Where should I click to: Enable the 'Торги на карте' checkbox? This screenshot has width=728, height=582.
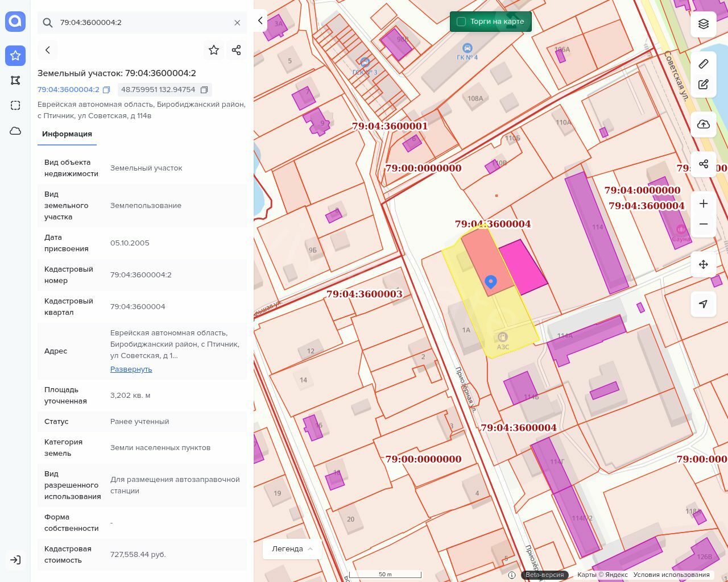click(x=461, y=22)
